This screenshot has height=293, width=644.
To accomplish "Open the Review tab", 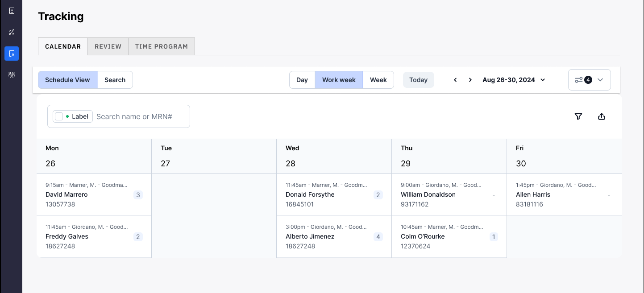I will [108, 46].
